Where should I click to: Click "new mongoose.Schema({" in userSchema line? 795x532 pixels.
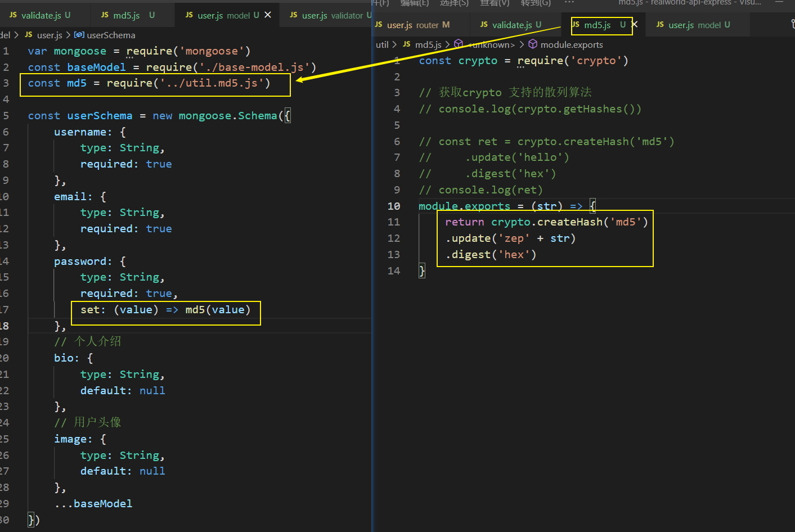coord(222,116)
